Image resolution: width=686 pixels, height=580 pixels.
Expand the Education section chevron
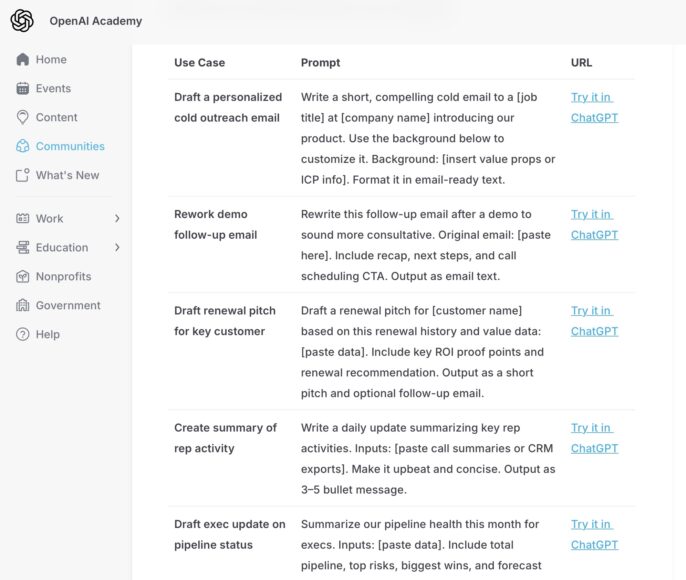117,248
